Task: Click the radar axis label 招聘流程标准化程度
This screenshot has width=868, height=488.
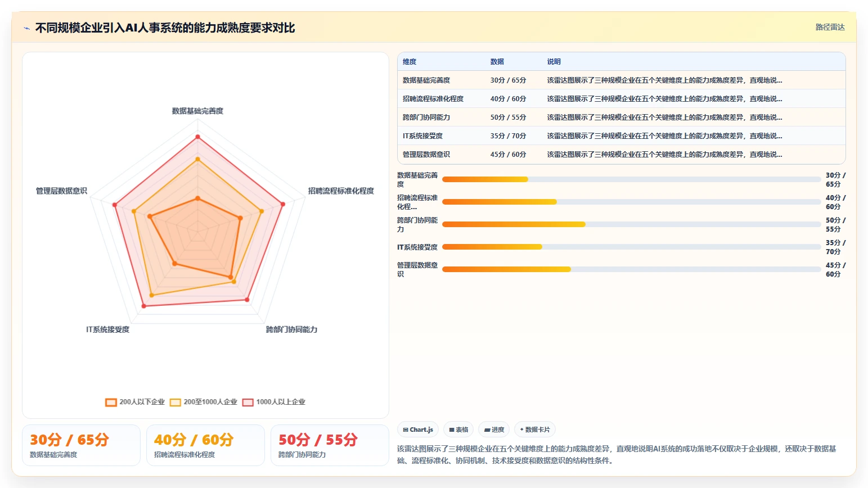Action: pyautogui.click(x=341, y=191)
